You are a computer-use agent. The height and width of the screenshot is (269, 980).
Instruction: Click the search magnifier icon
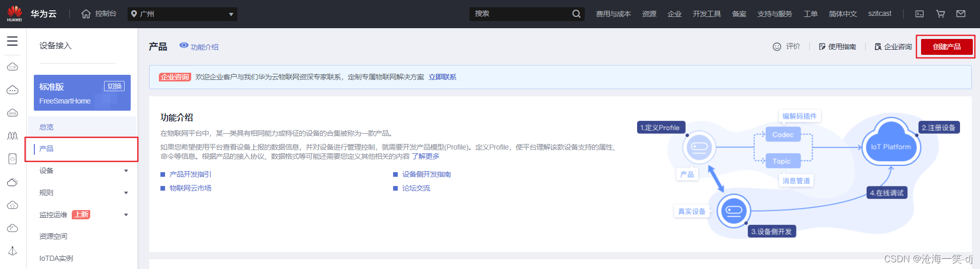pos(576,14)
